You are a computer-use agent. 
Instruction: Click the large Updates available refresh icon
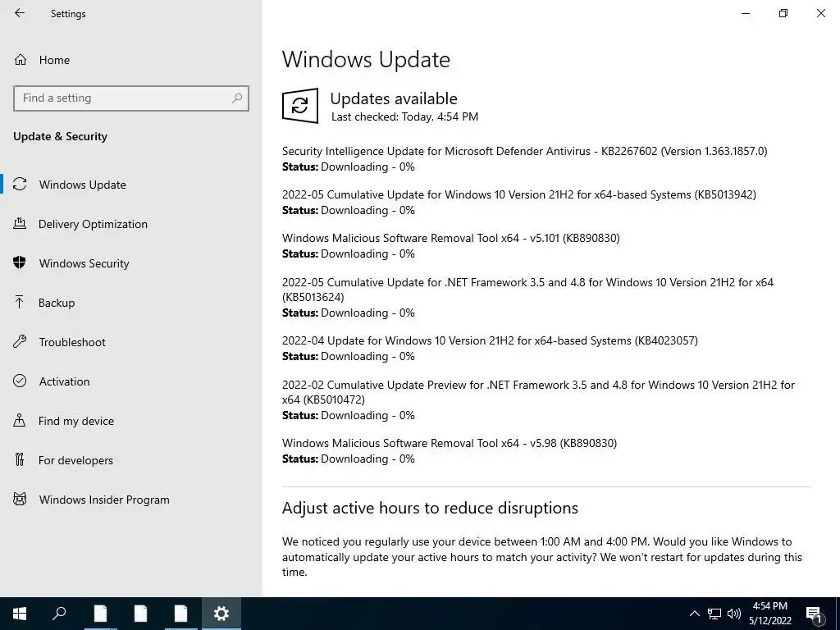[x=300, y=106]
